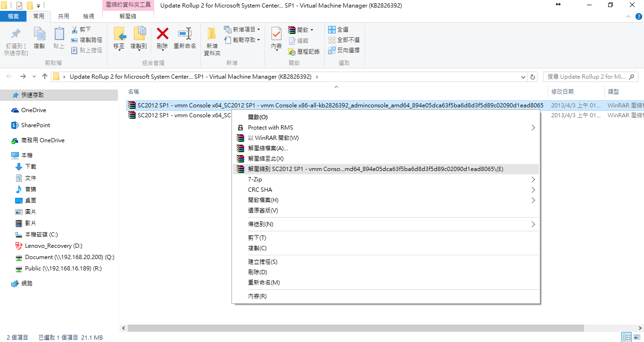Choose Extract files (解壓縮檔案(A)...)
644x342 pixels.
click(x=386, y=148)
